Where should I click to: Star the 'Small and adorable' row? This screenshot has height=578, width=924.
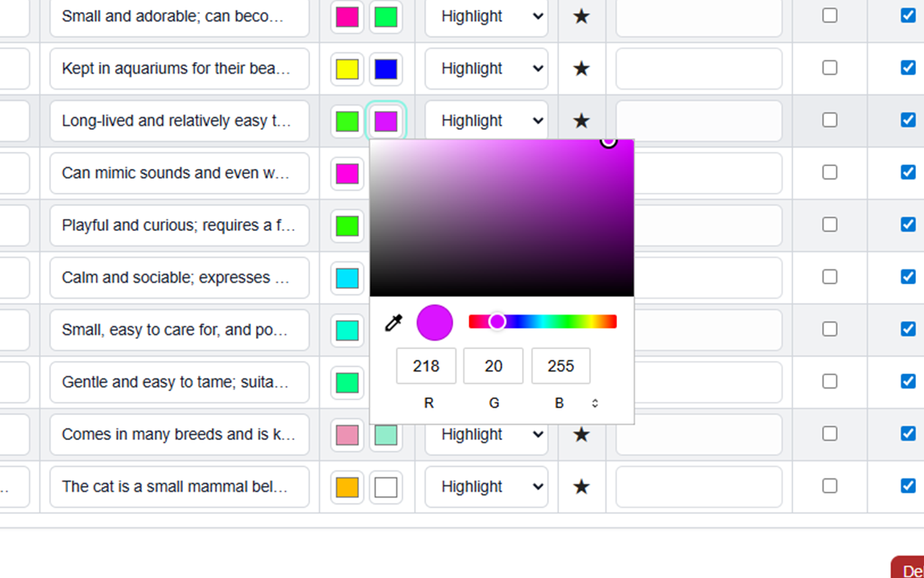click(581, 16)
